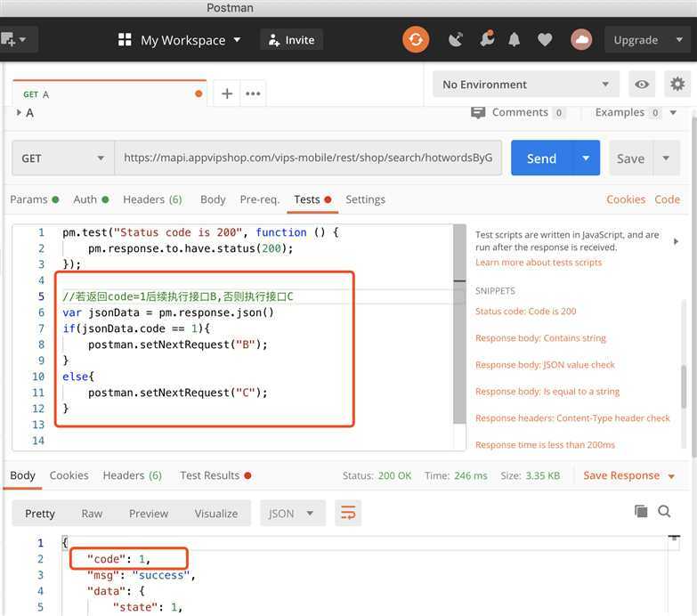The width and height of the screenshot is (697, 616).
Task: Copy response using the copy icon
Action: point(641,511)
